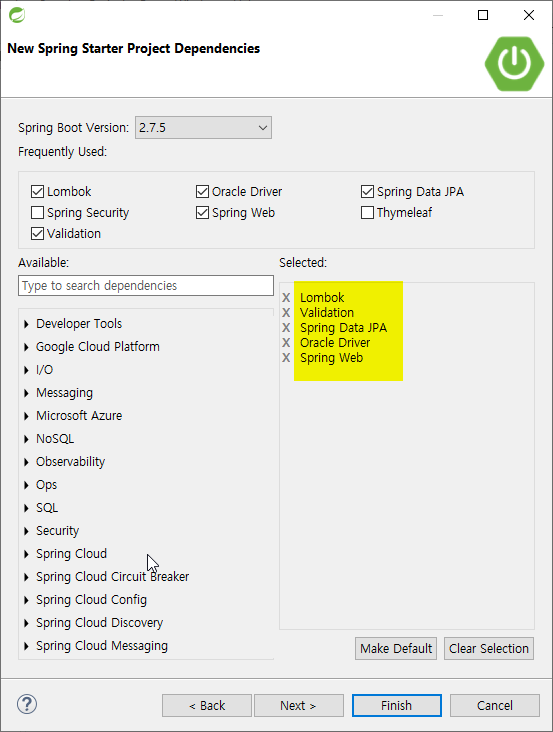Viewport: 553px width, 732px height.
Task: Uncheck the Lombok checkbox
Action: pyautogui.click(x=37, y=191)
